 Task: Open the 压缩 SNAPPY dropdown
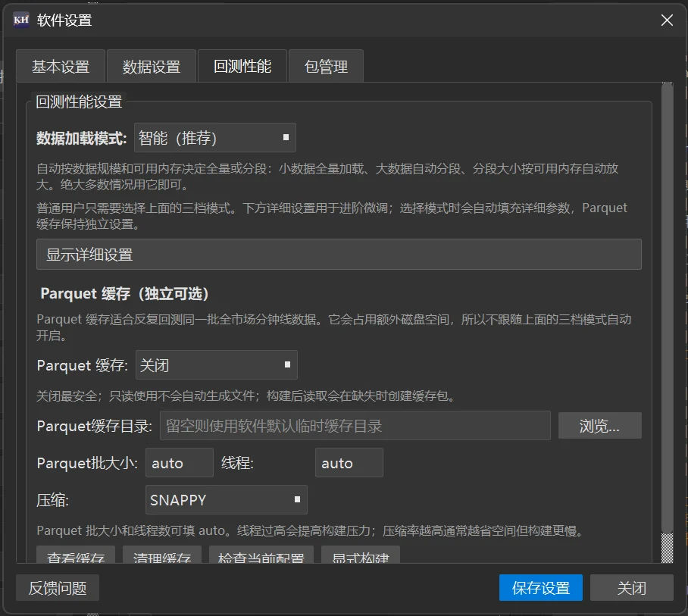point(227,500)
